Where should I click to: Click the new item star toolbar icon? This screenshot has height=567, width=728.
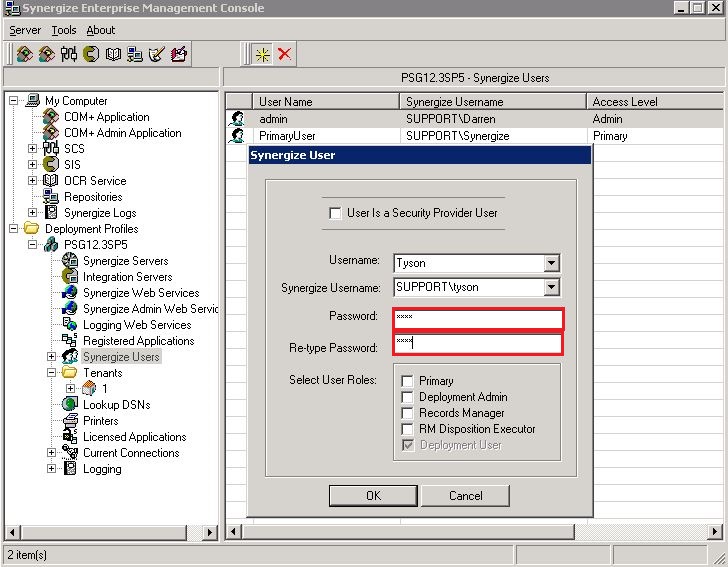pyautogui.click(x=263, y=55)
